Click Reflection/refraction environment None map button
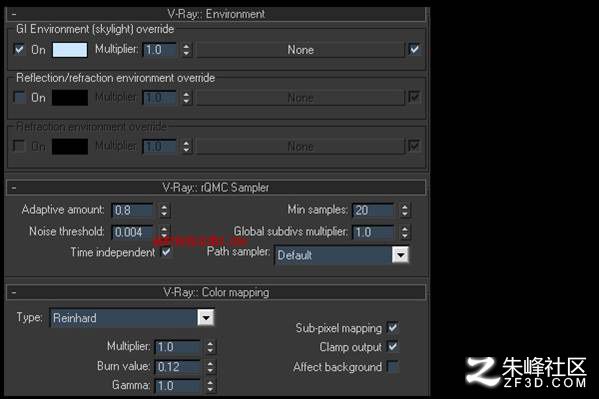Image resolution: width=599 pixels, height=399 pixels. pyautogui.click(x=300, y=98)
